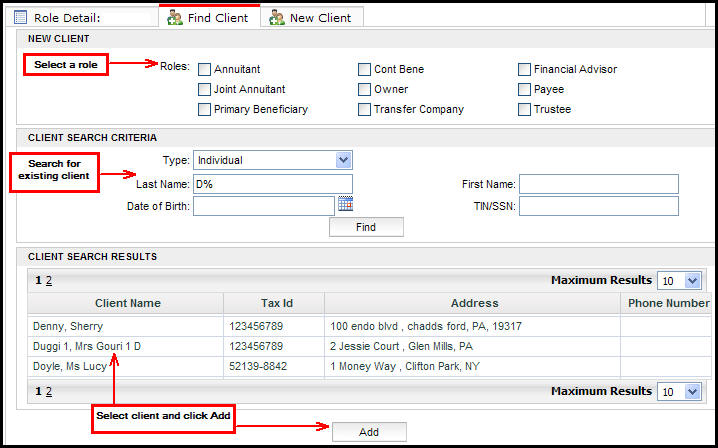This screenshot has width=718, height=448.
Task: Click Tax Id 52139-8842
Action: click(x=258, y=366)
